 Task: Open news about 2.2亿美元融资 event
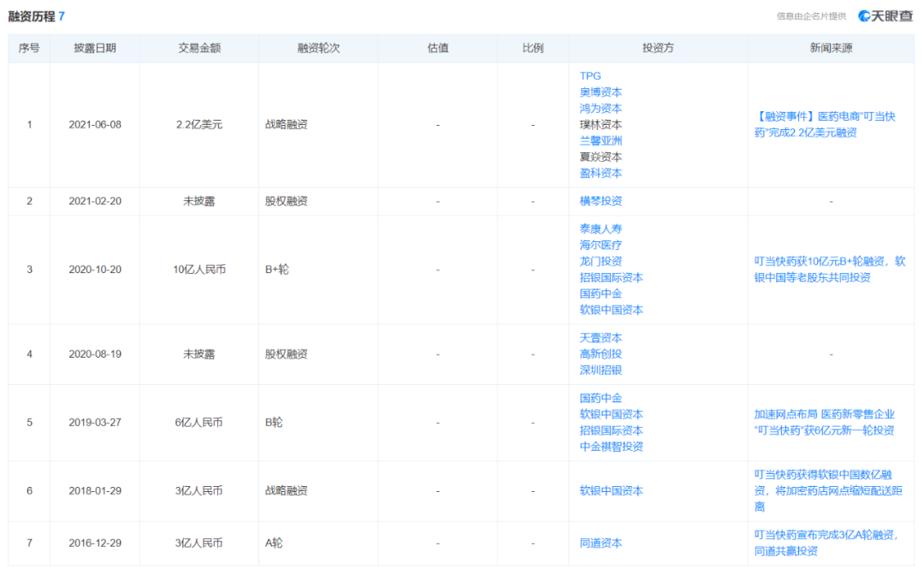coord(825,124)
